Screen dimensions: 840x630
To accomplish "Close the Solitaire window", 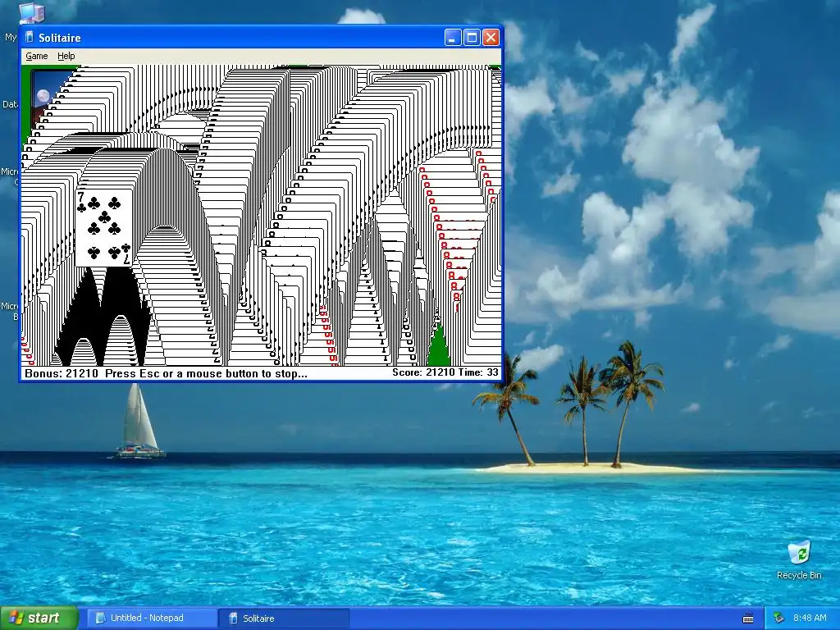I will [x=491, y=38].
